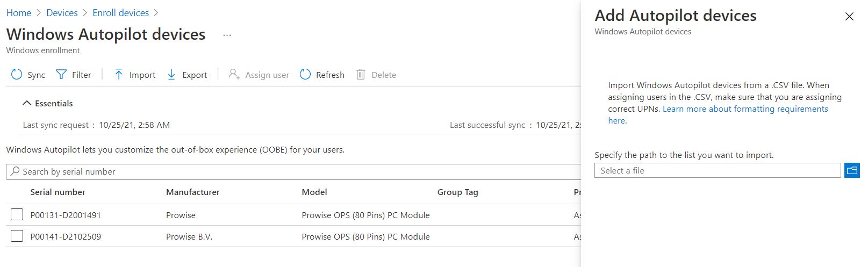Click the Import upload arrow icon

(119, 75)
